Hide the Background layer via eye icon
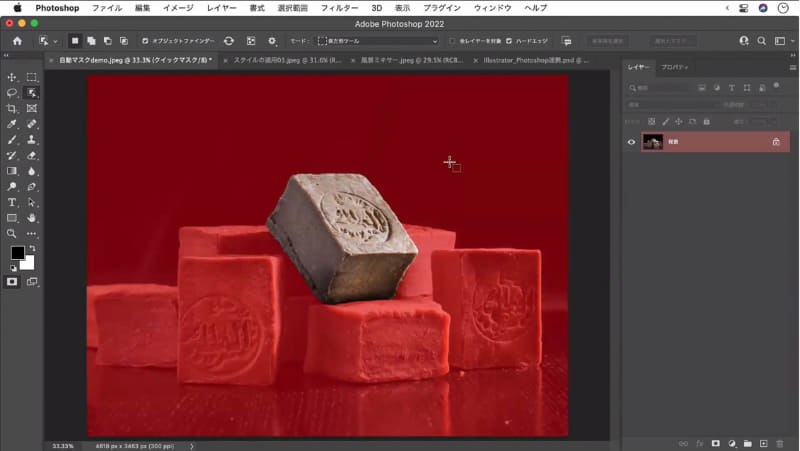800x451 pixels. pos(631,142)
